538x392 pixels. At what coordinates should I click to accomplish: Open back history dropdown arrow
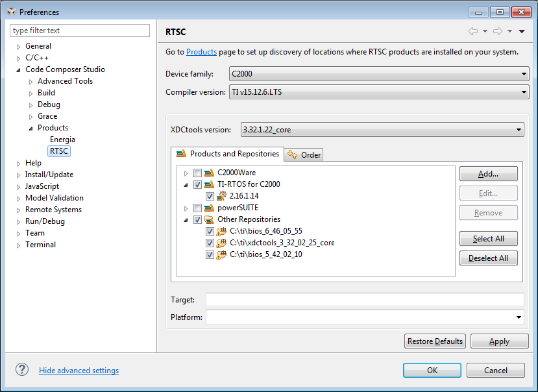tap(485, 31)
